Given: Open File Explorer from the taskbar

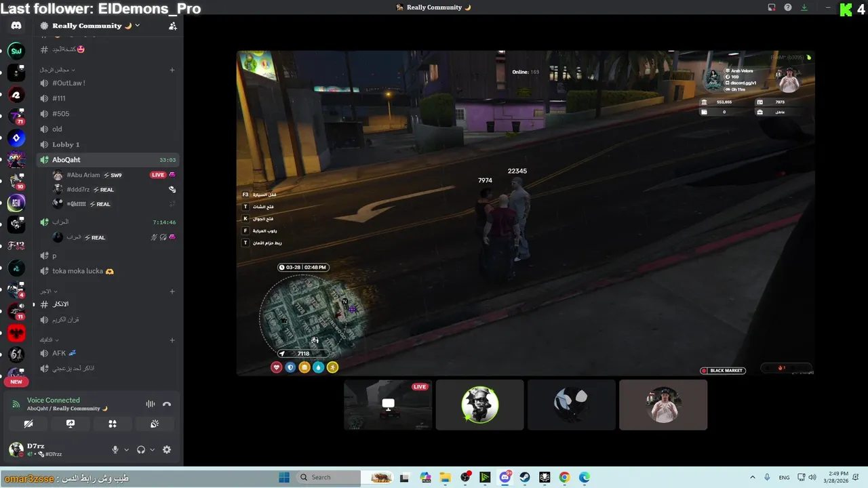Looking at the screenshot, I should click(446, 477).
